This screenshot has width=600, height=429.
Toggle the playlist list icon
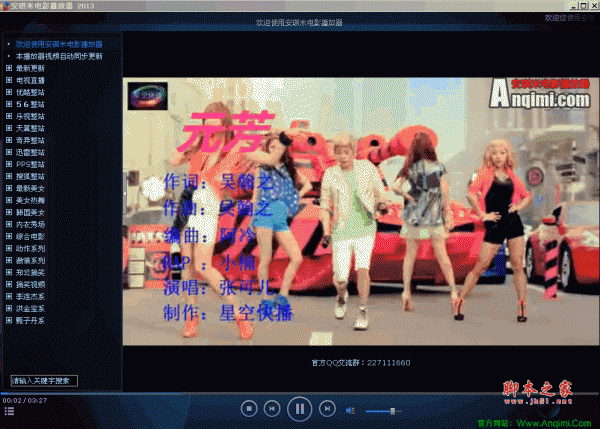(9, 411)
